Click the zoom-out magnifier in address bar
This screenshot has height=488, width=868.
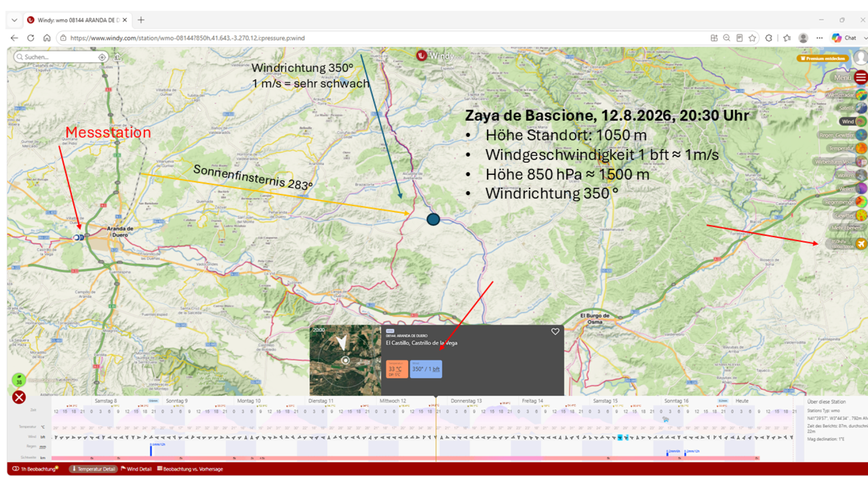tap(726, 38)
